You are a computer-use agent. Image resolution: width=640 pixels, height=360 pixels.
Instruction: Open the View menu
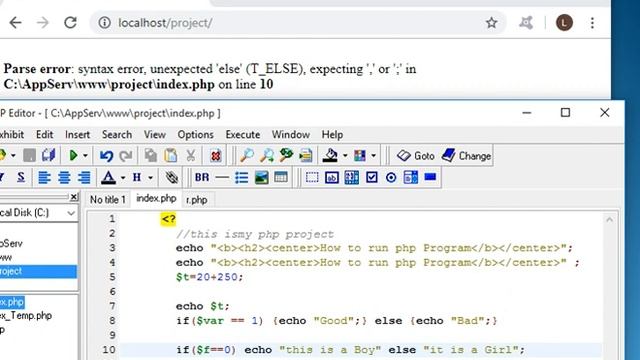(155, 134)
